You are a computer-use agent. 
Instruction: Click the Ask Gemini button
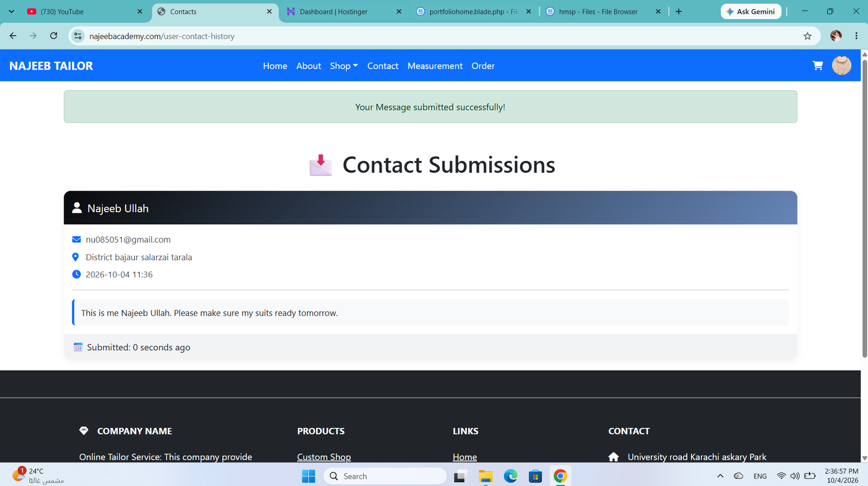751,11
